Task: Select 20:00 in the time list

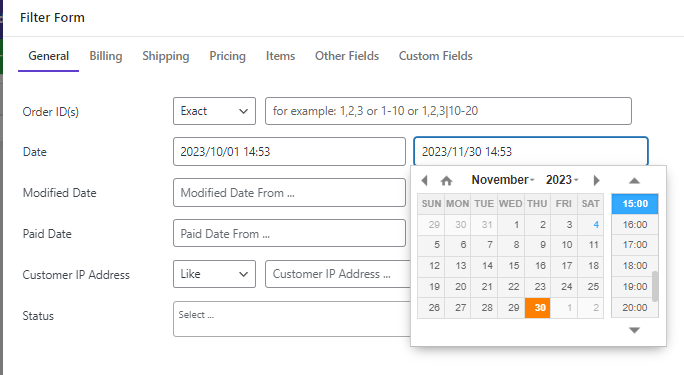Action: (x=635, y=307)
